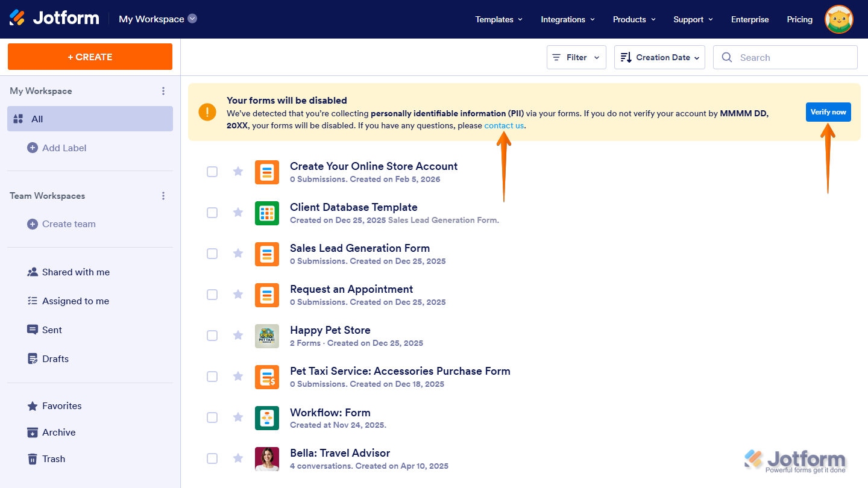Follow the contact us link in the banner
The width and height of the screenshot is (868, 488).
pyautogui.click(x=503, y=125)
